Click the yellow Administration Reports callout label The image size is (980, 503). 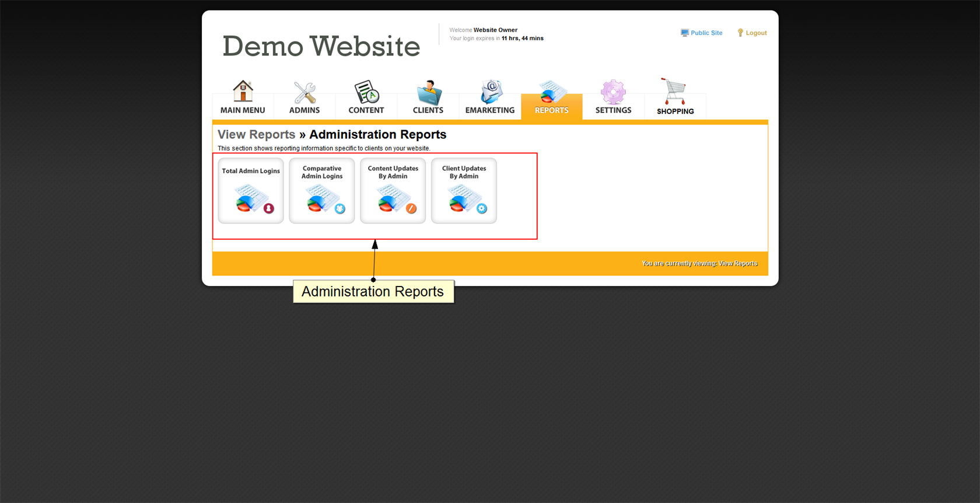pyautogui.click(x=373, y=292)
